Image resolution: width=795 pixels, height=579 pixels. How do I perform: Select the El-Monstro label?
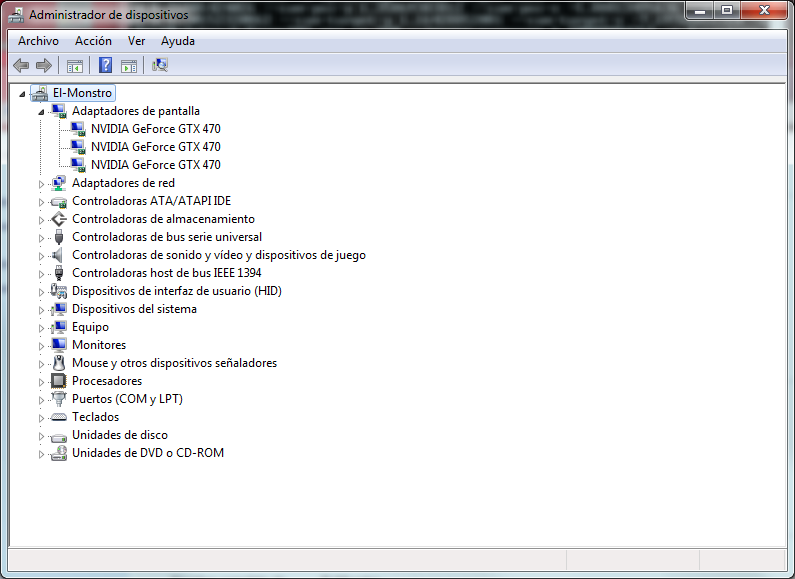82,93
